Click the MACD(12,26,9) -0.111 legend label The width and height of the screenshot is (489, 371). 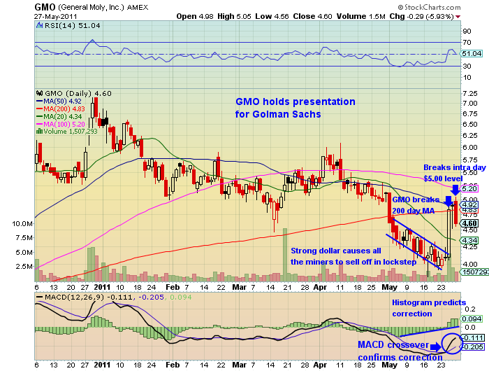(x=88, y=297)
